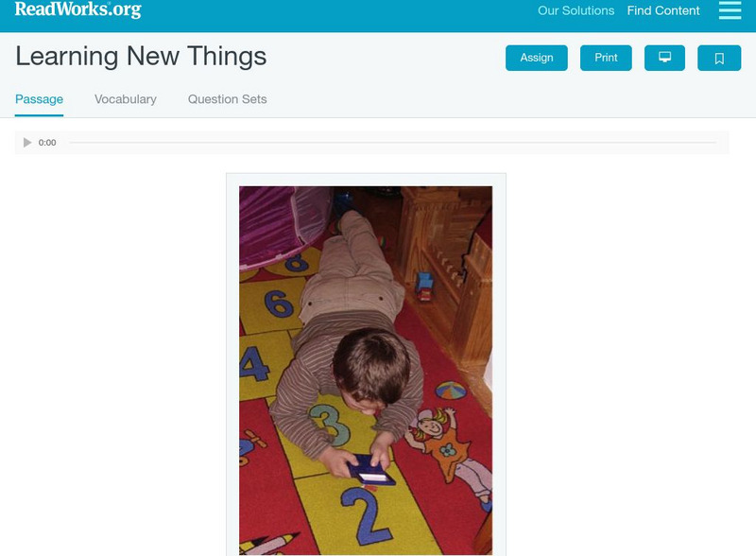Click the toy truck in the photo
The image size is (756, 556).
pos(424,287)
